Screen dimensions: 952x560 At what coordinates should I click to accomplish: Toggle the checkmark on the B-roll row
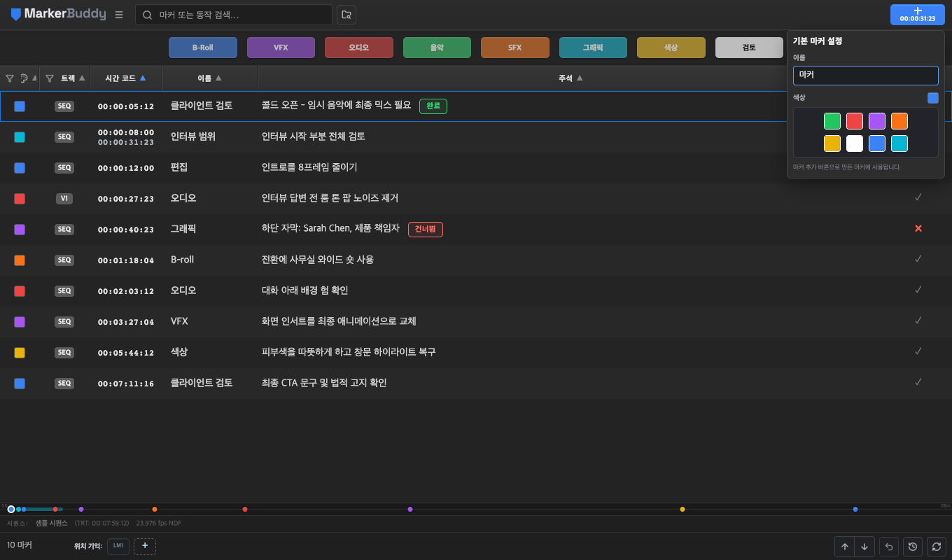918,260
